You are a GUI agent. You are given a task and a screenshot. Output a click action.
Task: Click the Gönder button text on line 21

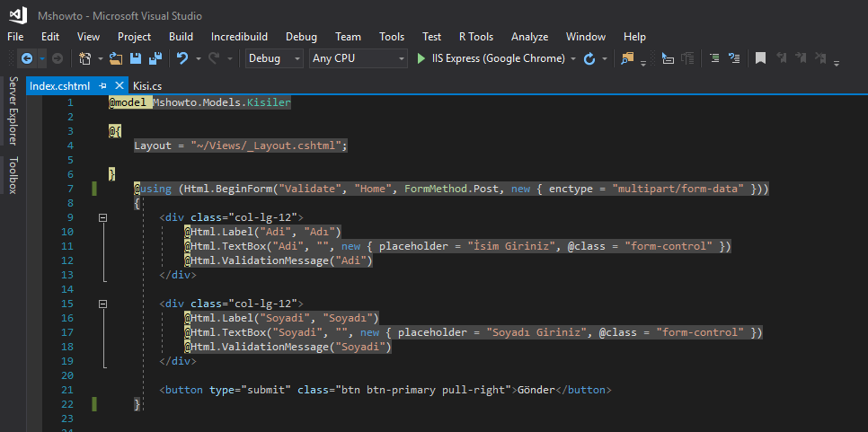tap(536, 390)
